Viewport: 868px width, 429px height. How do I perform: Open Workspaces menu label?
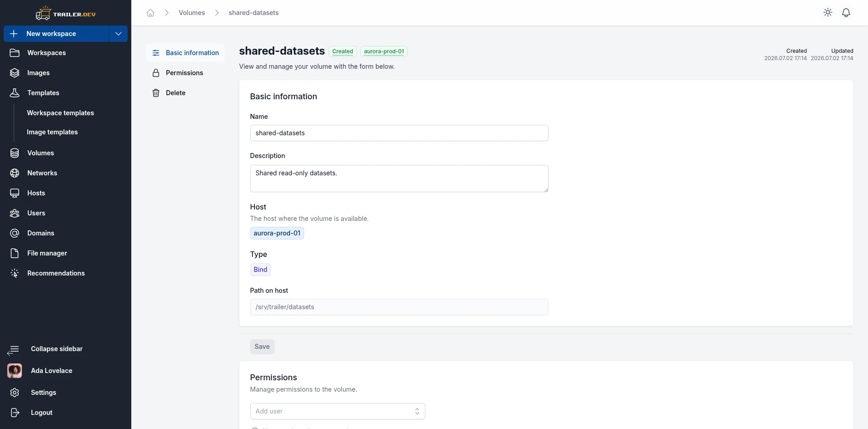click(x=46, y=53)
